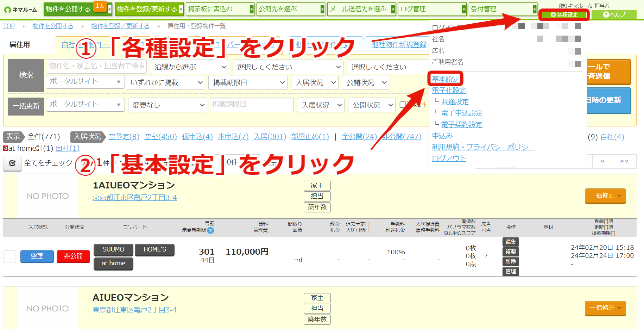This screenshot has height=329, width=644.
Task: Open 物件を登録／更新する breadcrumb link
Action: (120, 26)
